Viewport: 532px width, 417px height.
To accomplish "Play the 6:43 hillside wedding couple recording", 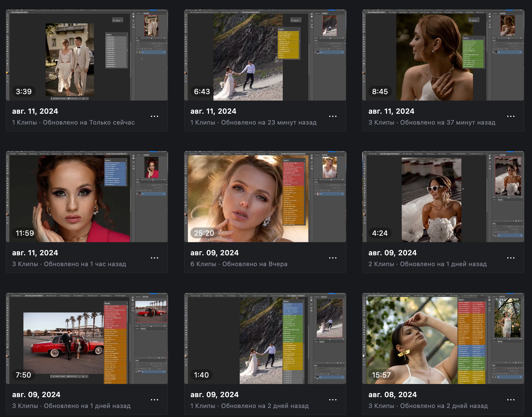I will click(x=265, y=55).
